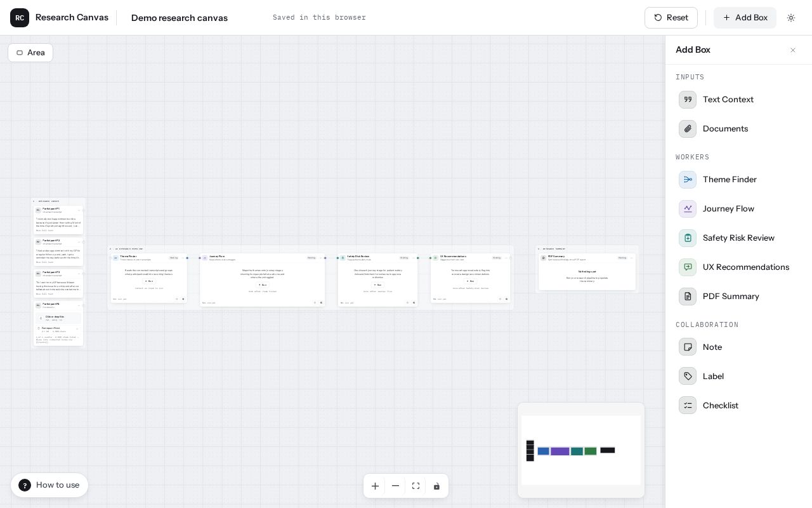Screen dimensions: 812x508
Task: Open the How to use help
Action: click(49, 485)
